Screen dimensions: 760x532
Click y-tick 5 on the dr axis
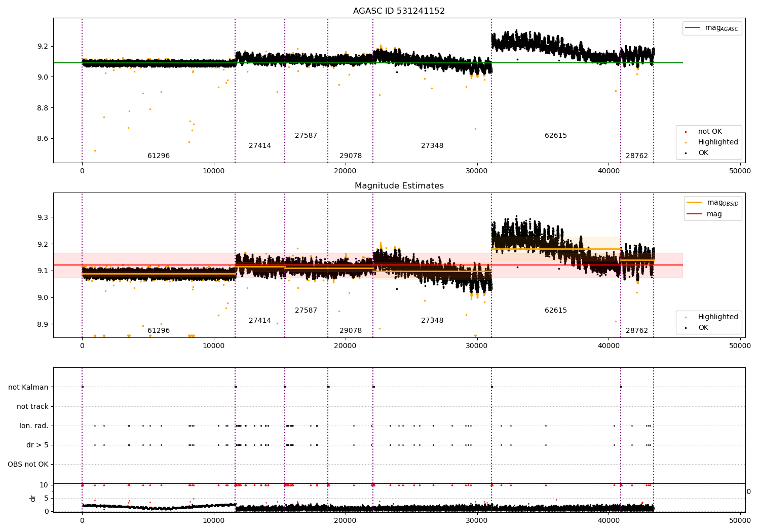[46, 498]
